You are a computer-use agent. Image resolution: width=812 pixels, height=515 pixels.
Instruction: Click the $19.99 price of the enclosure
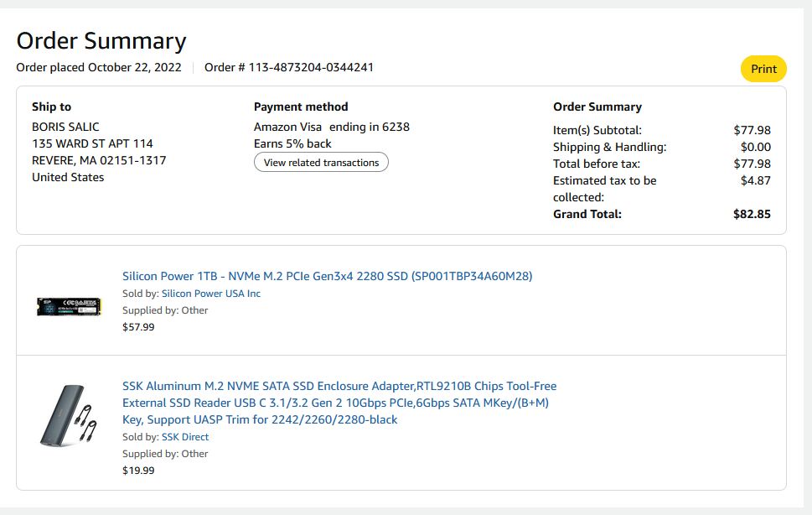click(138, 471)
